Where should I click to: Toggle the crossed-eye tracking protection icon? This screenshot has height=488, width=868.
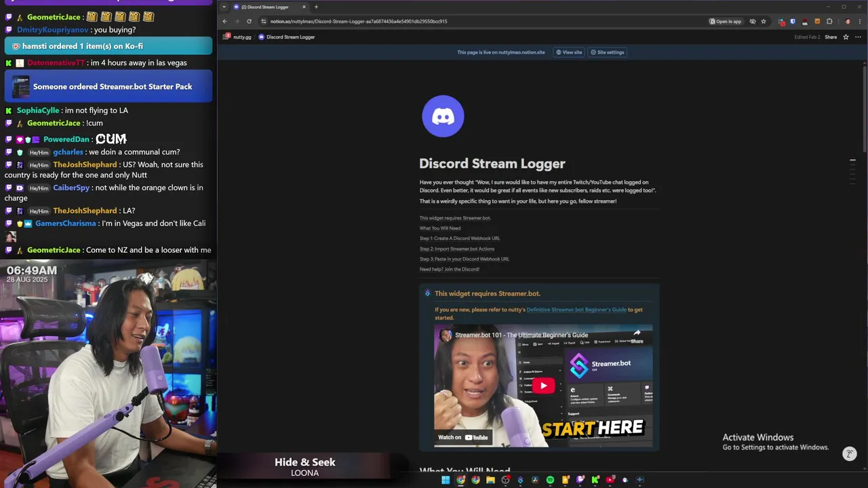[753, 21]
